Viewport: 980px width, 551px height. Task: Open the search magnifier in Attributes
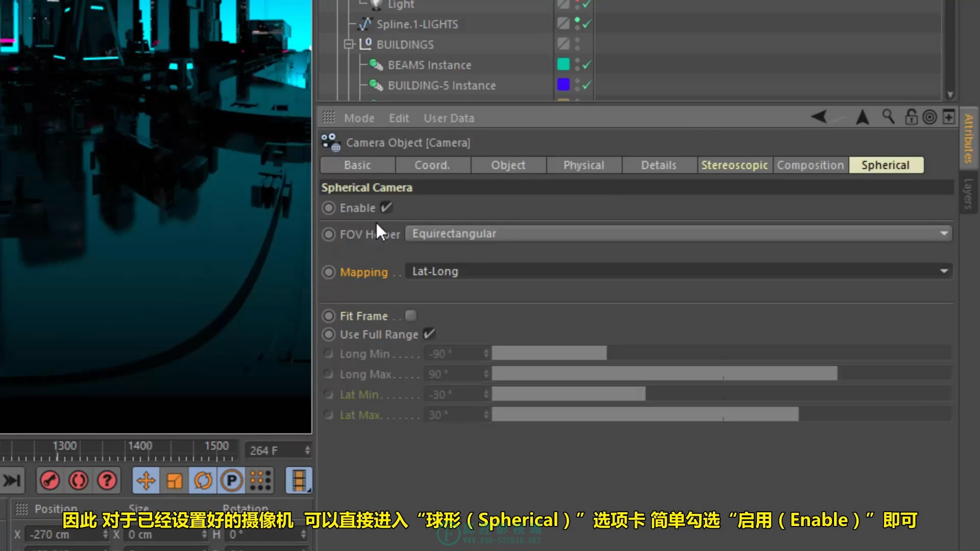click(x=888, y=117)
